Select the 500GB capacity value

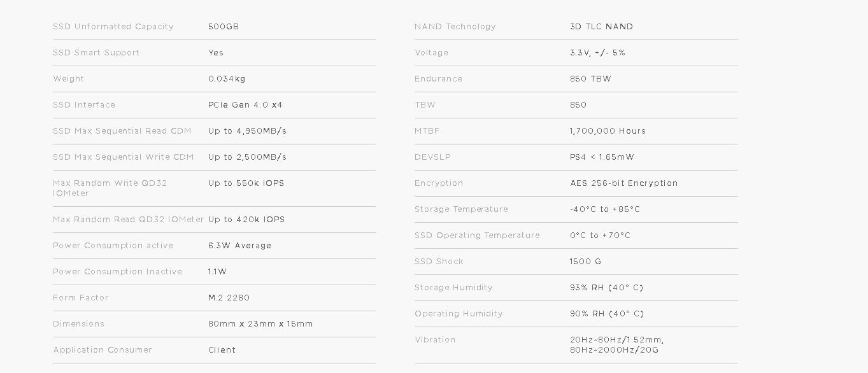[x=224, y=27]
